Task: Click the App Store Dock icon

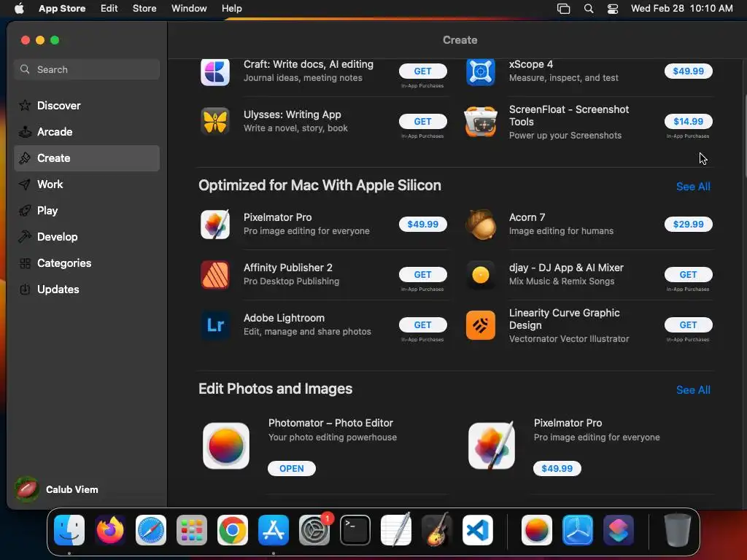Action: 274,530
